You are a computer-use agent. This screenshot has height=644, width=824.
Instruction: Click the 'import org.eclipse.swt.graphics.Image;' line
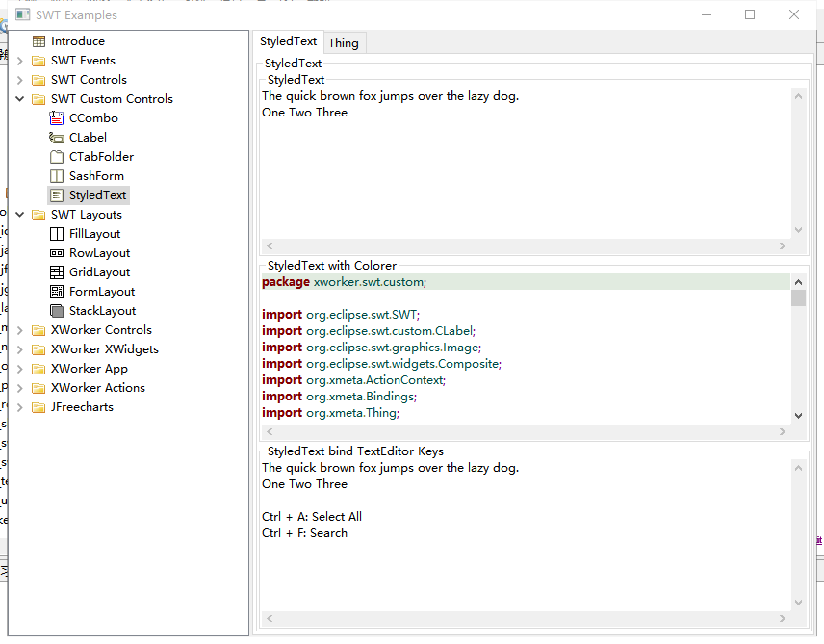[372, 348]
